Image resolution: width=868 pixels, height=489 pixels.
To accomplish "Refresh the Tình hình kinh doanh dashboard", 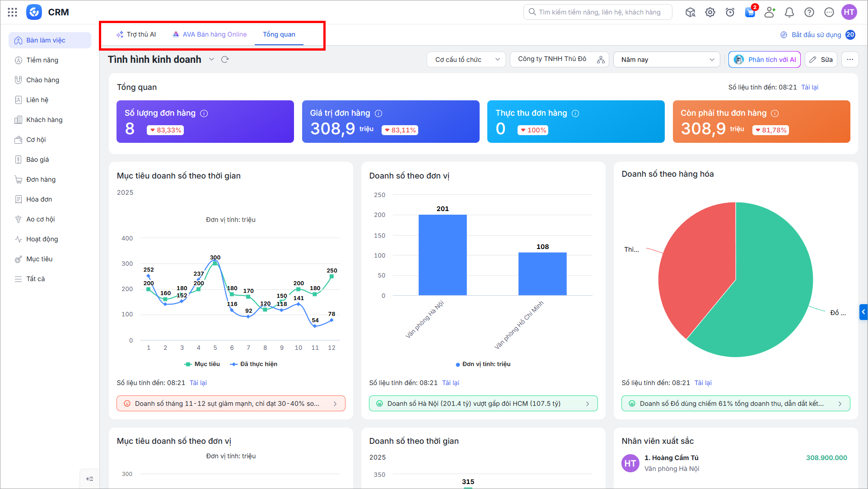I will (225, 60).
